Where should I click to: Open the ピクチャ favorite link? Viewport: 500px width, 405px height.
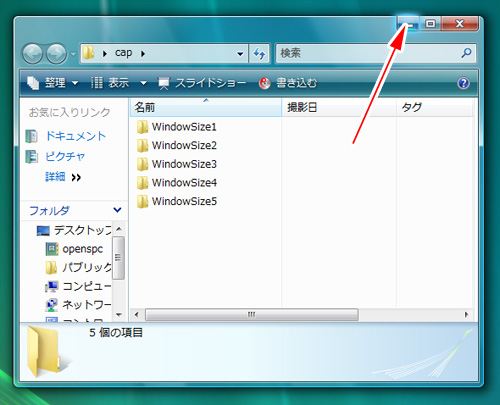point(65,156)
